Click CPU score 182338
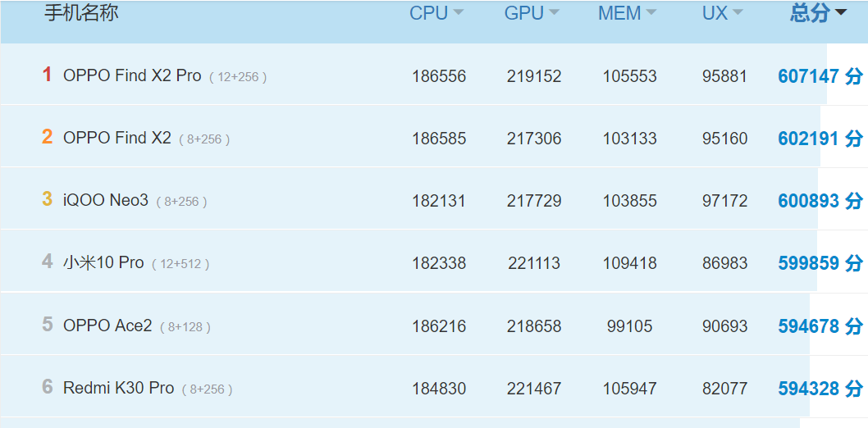868x428 pixels. tap(439, 264)
